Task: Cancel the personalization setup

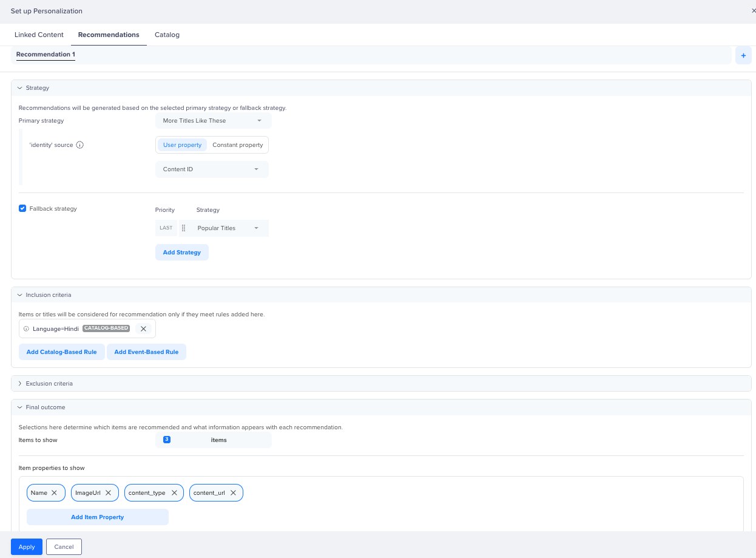Action: coord(64,547)
